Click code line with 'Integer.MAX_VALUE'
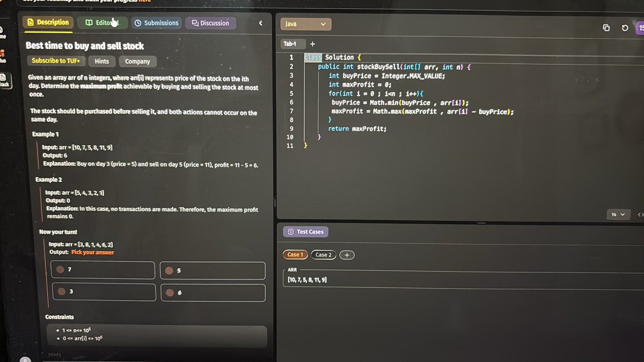Screen dimensions: 644x362 (x=387, y=76)
